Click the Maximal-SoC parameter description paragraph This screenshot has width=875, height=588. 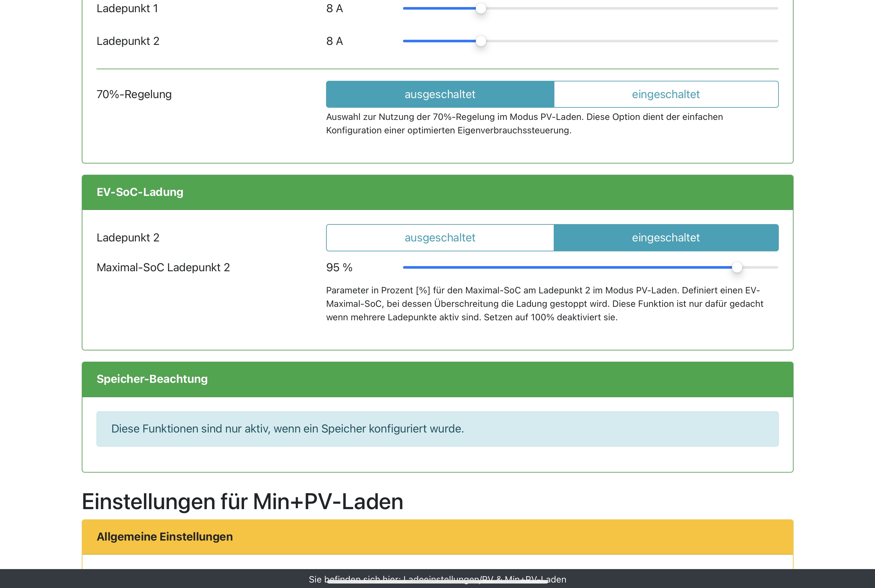click(x=544, y=303)
